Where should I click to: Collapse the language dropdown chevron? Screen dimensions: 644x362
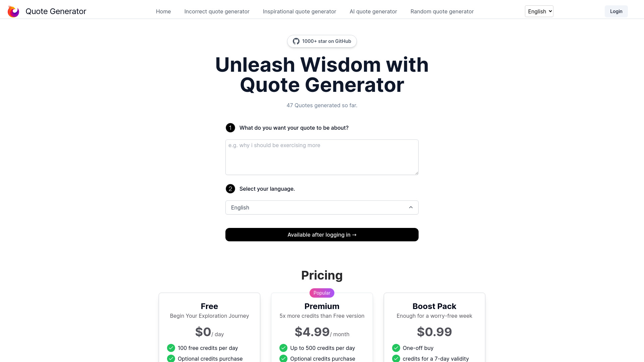(411, 207)
